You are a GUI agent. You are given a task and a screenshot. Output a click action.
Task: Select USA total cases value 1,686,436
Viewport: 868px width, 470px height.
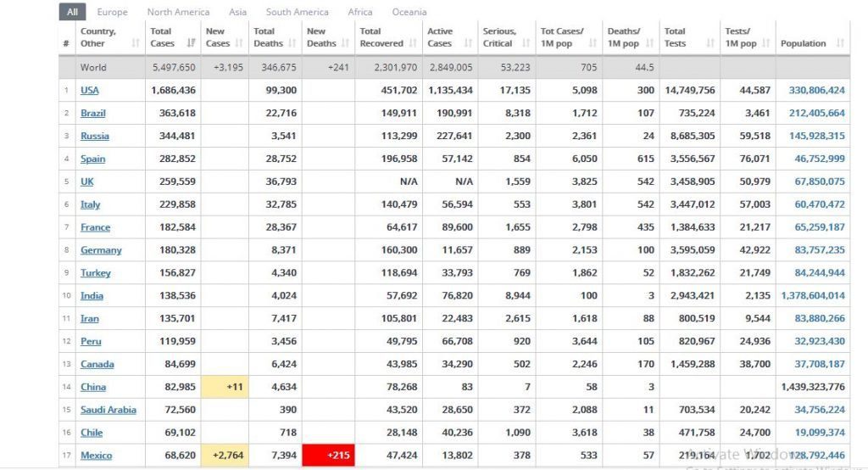(x=173, y=90)
